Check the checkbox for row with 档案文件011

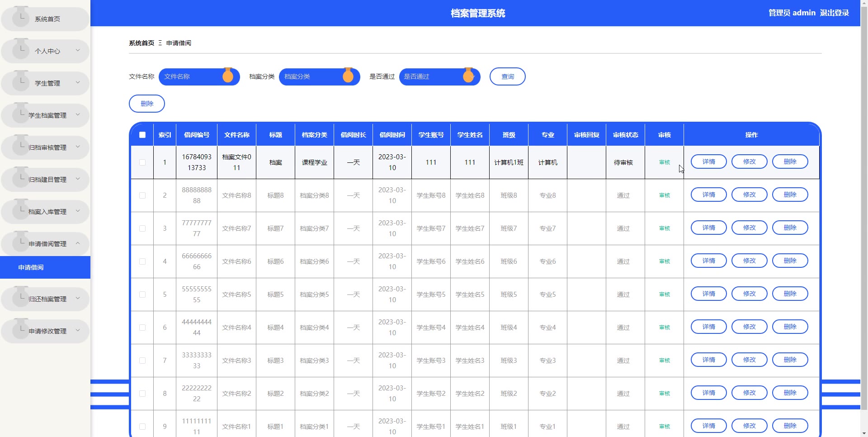coord(142,162)
